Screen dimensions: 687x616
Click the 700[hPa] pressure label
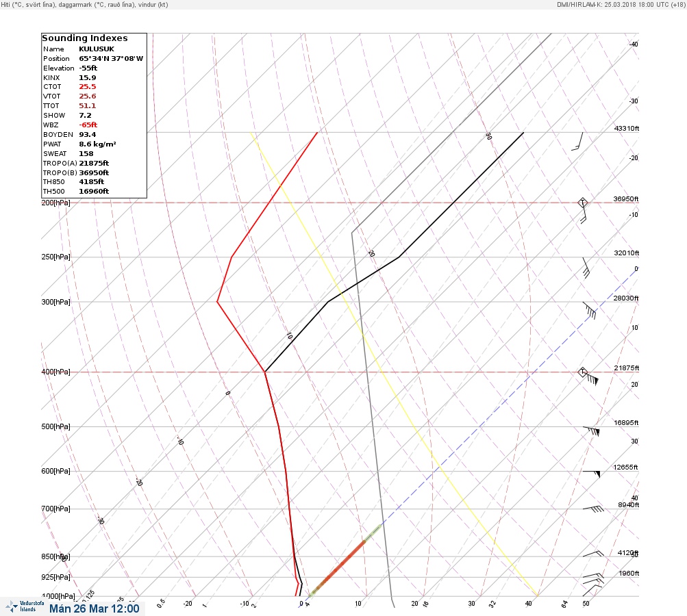(x=55, y=509)
